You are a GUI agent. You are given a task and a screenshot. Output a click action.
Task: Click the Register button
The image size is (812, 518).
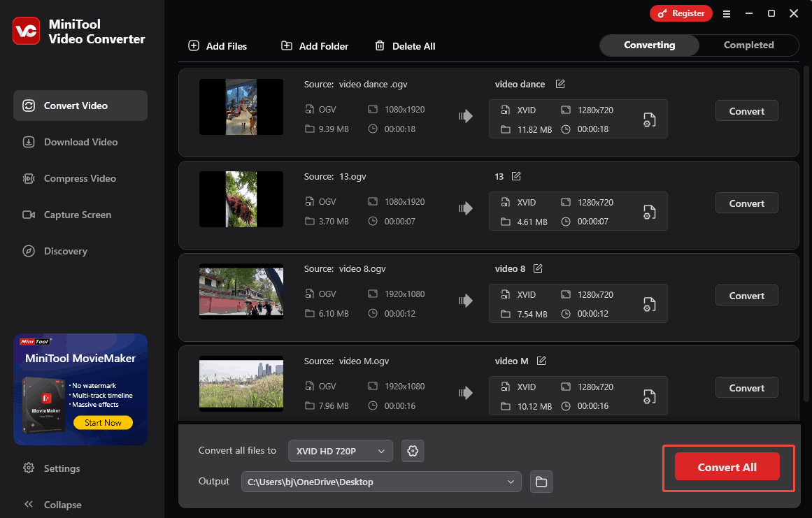pos(681,13)
